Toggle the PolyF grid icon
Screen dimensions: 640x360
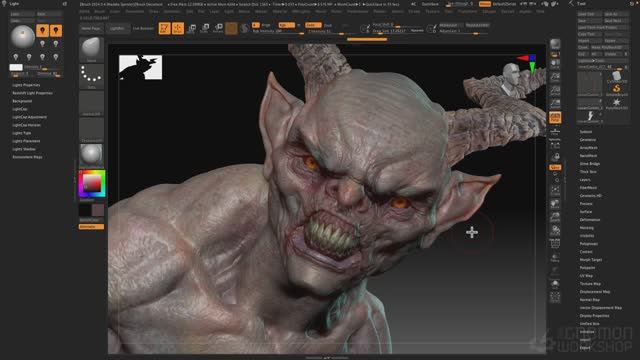pos(555,244)
